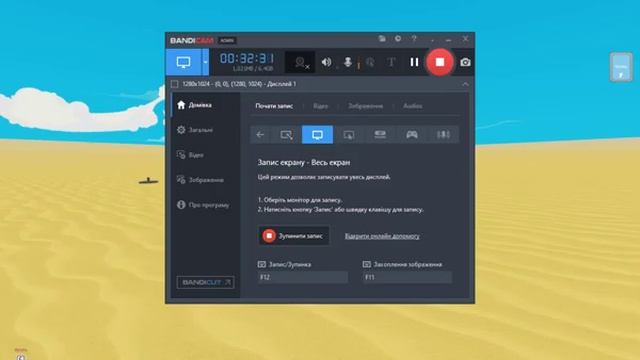This screenshot has width=640, height=360.
Task: Open help question mark icon
Action: coord(414,39)
